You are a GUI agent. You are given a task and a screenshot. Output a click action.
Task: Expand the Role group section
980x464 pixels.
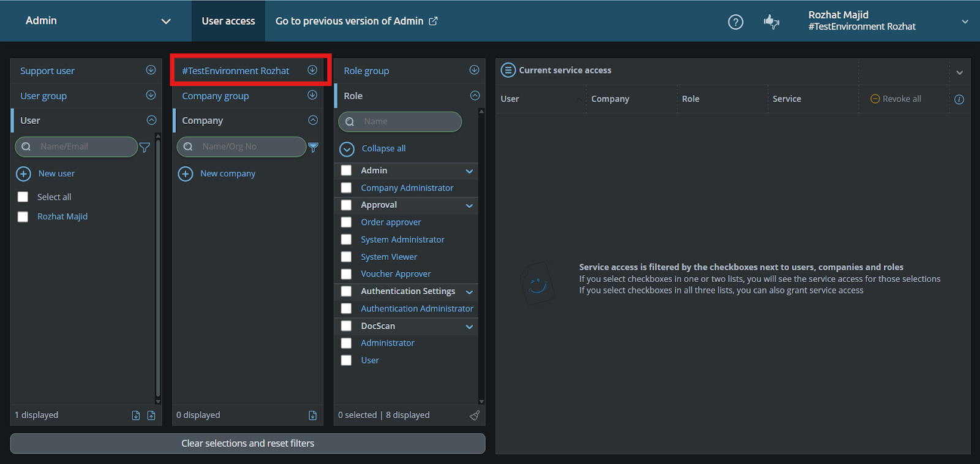(474, 70)
